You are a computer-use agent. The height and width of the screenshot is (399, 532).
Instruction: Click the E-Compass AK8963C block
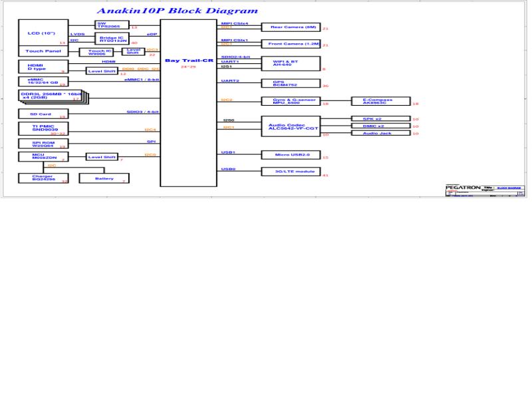381,101
